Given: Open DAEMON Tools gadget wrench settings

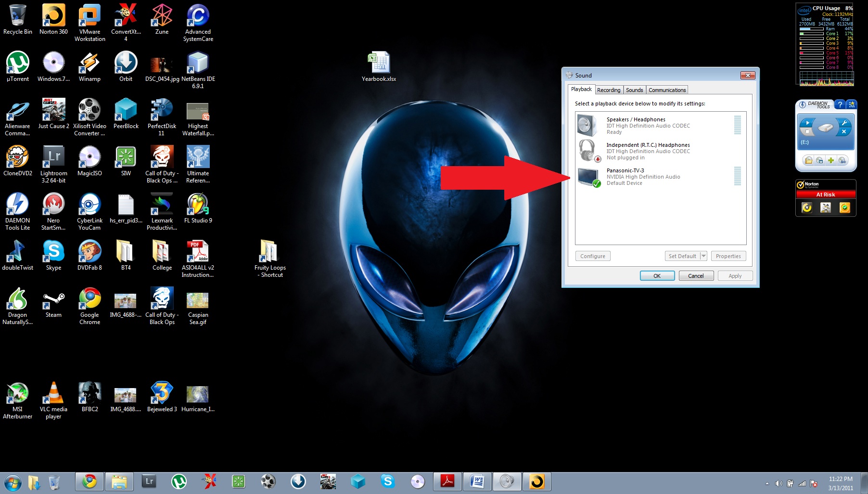Looking at the screenshot, I should (844, 123).
